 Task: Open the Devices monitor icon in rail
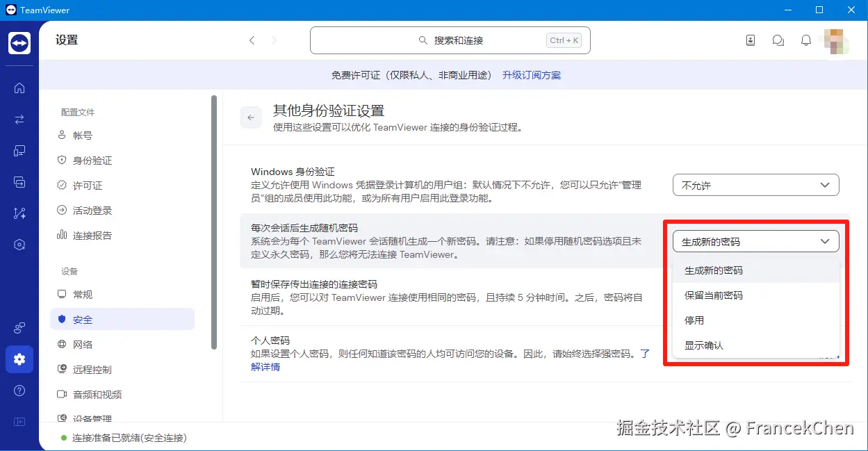(x=19, y=150)
